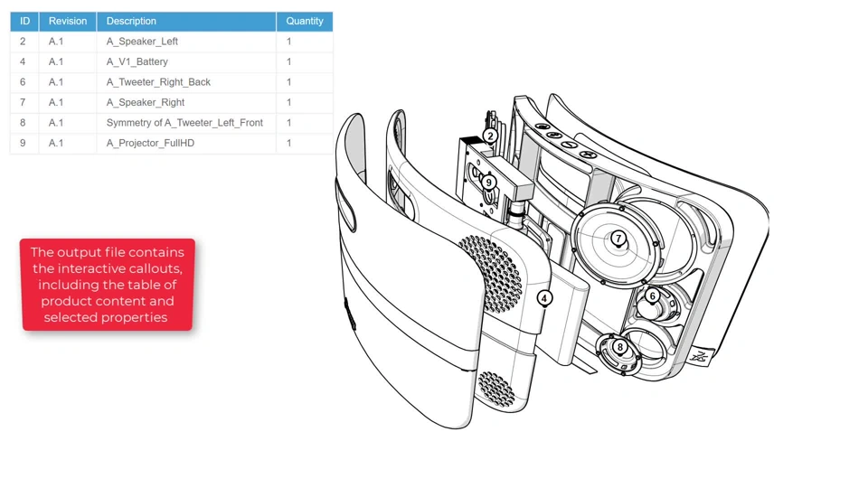Click callout 9 on the projector
Viewport: 868px width, 488px height.
(488, 182)
